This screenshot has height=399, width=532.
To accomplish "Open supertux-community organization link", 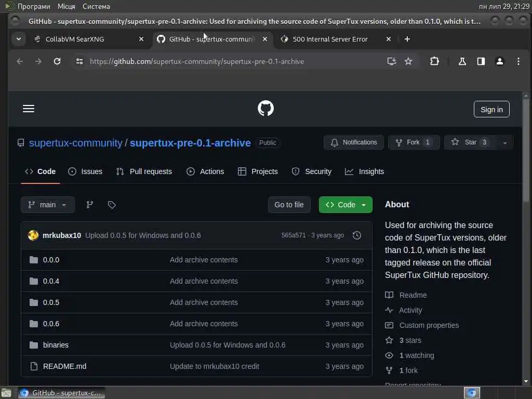I will point(75,143).
